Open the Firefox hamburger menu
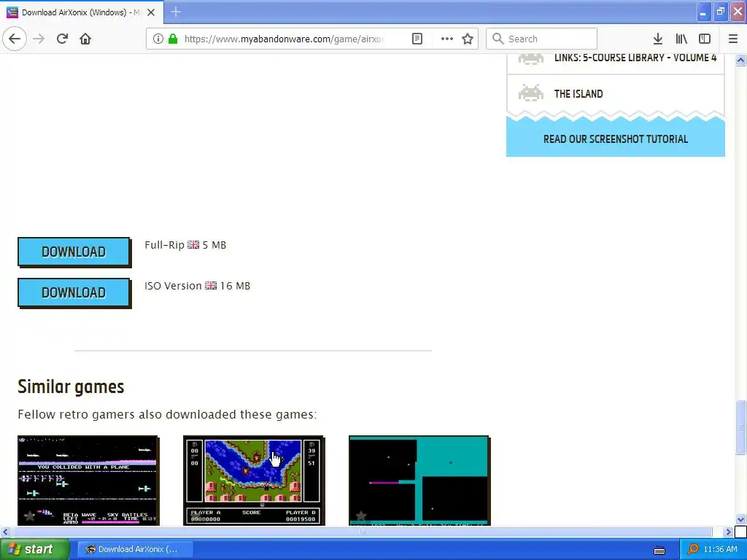The width and height of the screenshot is (747, 560). (x=732, y=39)
